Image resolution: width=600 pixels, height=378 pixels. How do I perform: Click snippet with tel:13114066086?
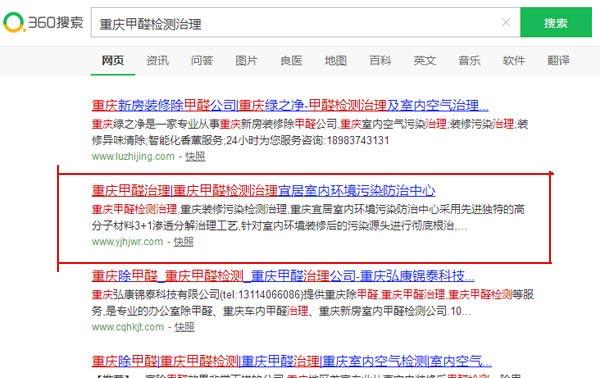313,303
